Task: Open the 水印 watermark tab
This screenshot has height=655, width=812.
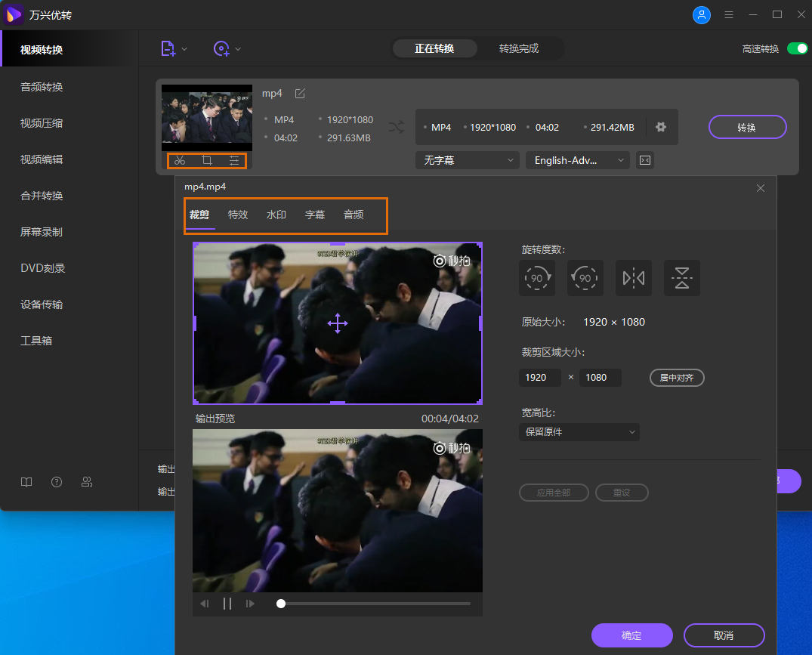Action: click(x=276, y=215)
